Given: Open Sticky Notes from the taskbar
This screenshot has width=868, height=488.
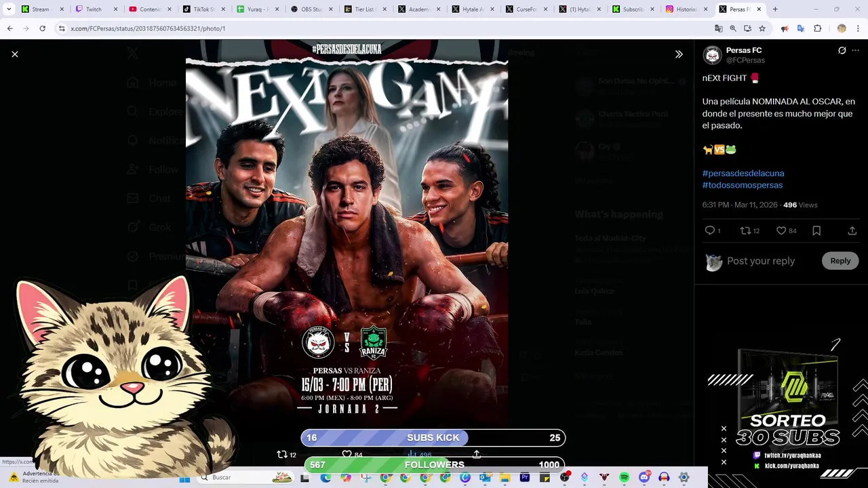Looking at the screenshot, I should click(545, 478).
